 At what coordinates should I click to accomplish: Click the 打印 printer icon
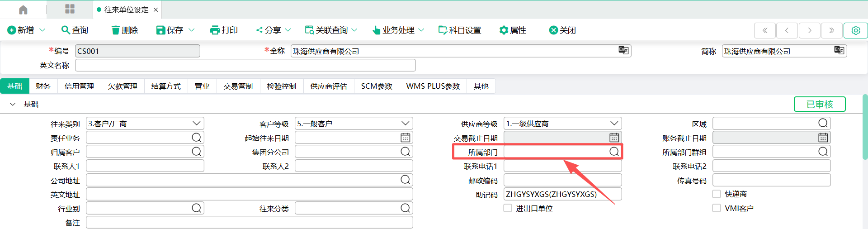tap(215, 30)
